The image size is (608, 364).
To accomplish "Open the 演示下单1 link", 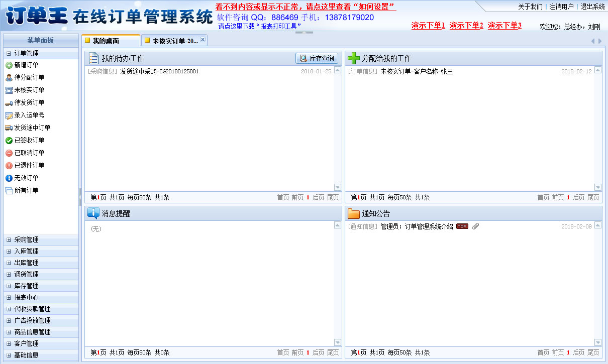I will (x=428, y=25).
